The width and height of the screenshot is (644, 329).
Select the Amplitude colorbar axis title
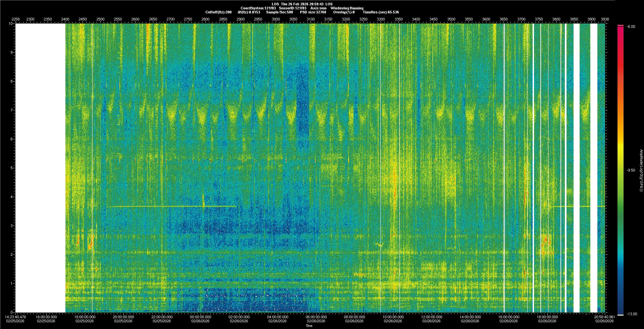click(641, 170)
